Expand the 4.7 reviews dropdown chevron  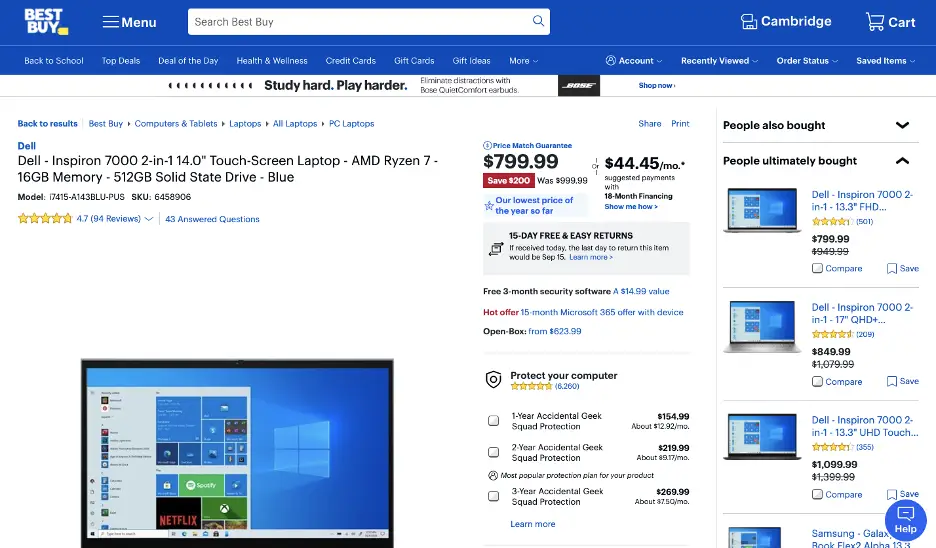click(149, 219)
